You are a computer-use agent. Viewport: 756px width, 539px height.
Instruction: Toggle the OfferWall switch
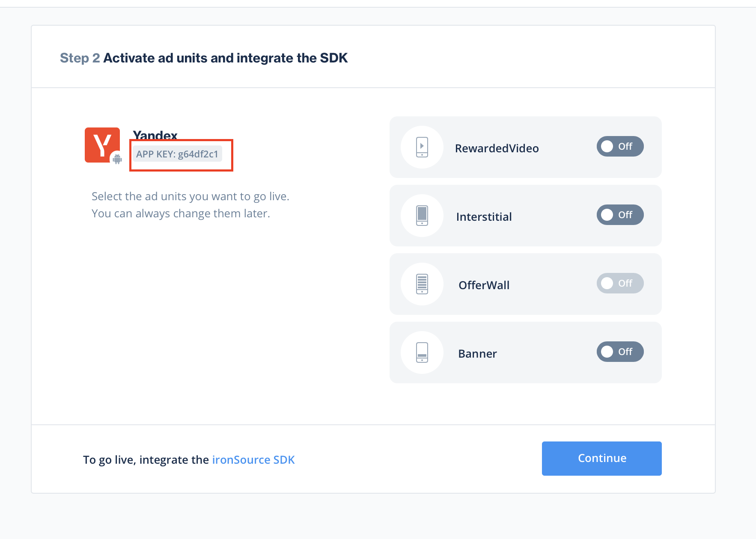point(619,283)
